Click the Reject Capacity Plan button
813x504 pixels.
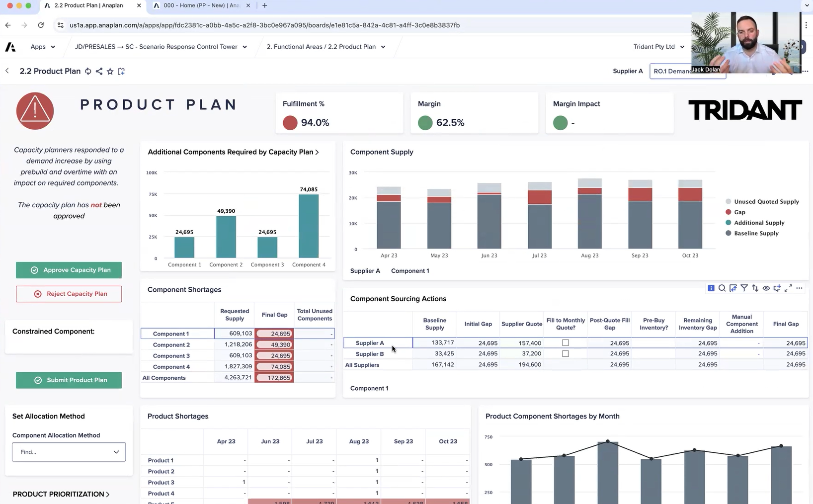[69, 294]
